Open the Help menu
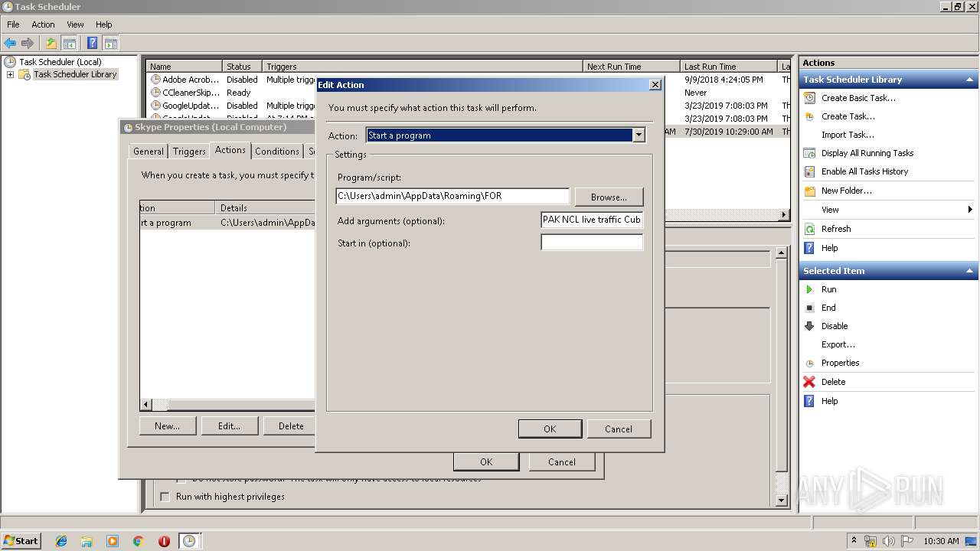Screen dimensions: 980x551 [103, 24]
